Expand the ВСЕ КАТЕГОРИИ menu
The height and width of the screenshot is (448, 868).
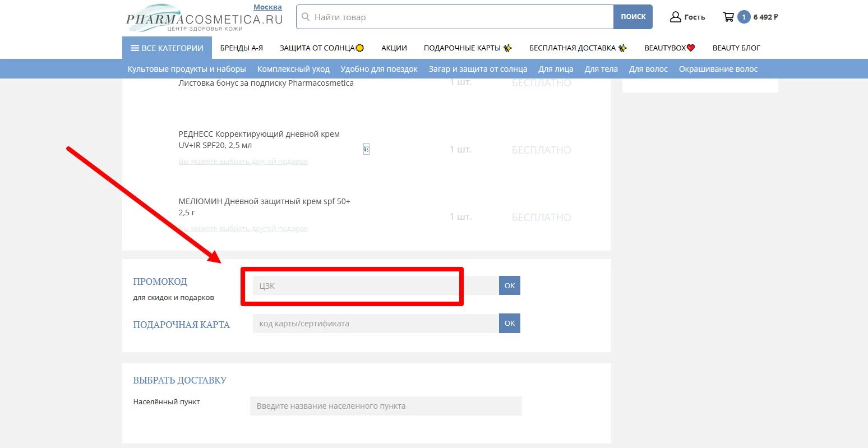click(x=167, y=48)
